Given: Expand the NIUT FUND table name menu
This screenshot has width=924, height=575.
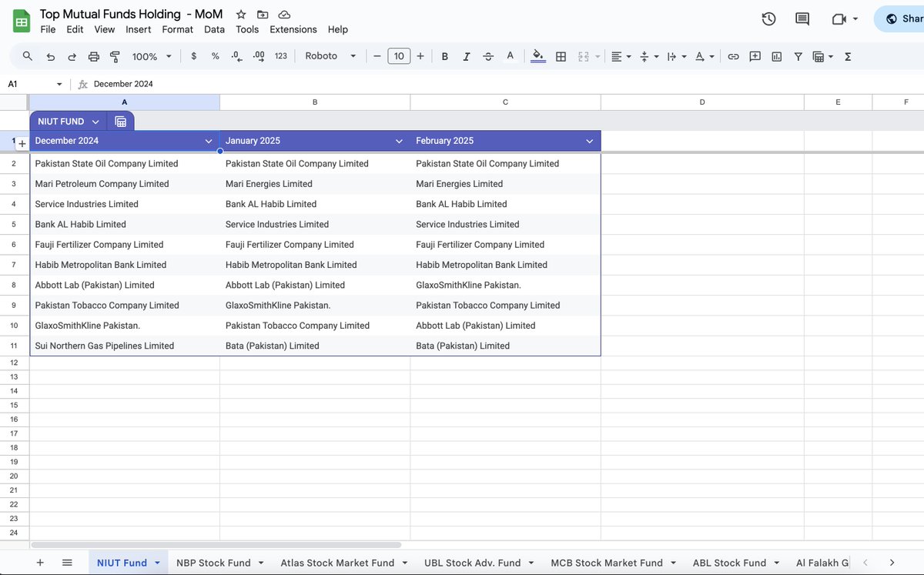Looking at the screenshot, I should click(95, 122).
